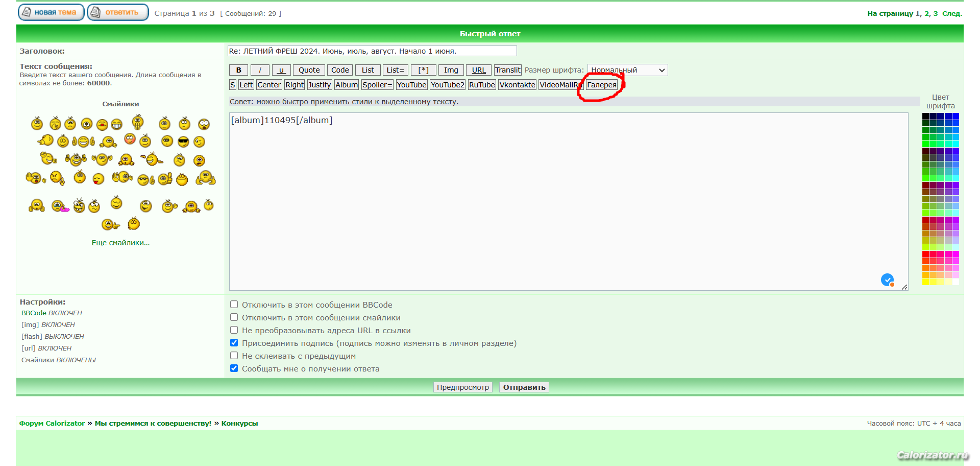Open the Галерея gallery button
Viewport: 980px width, 466px height.
[602, 85]
